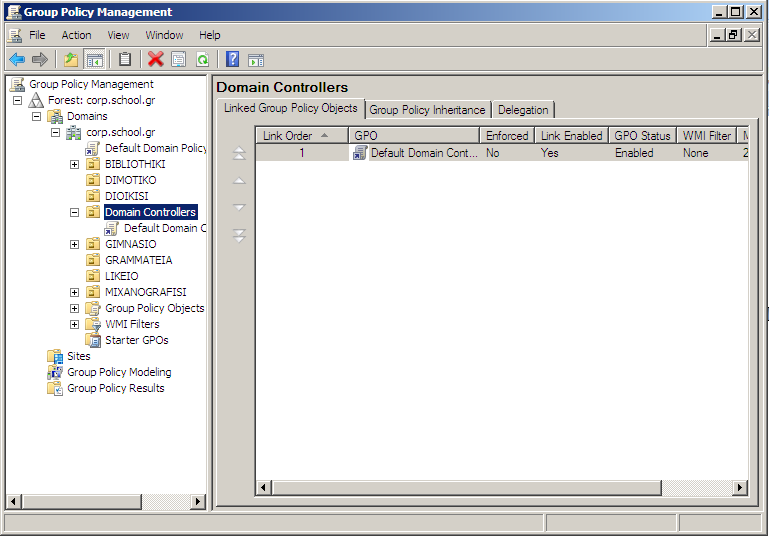
Task: Click the GPO icon in Default Domain Cont... row
Action: point(360,153)
